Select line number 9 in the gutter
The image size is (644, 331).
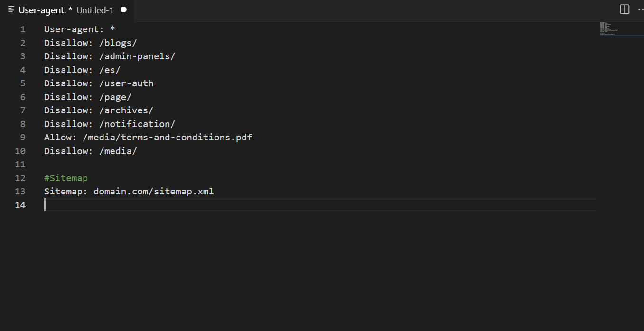tap(23, 138)
